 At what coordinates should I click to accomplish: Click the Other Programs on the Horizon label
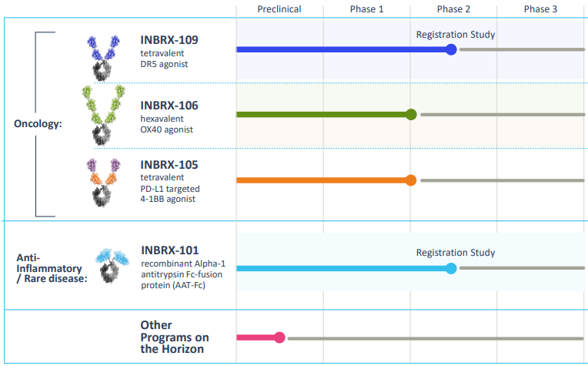coord(175,337)
